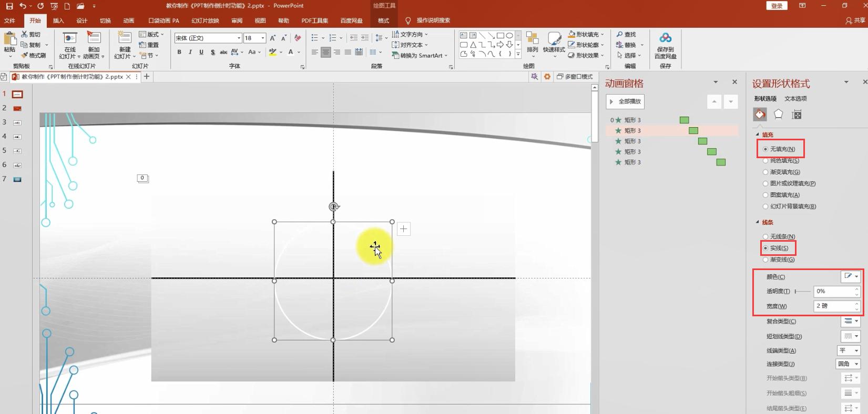868x414 pixels.
Task: Open the Fill & Line paint bucket tab
Action: click(760, 115)
